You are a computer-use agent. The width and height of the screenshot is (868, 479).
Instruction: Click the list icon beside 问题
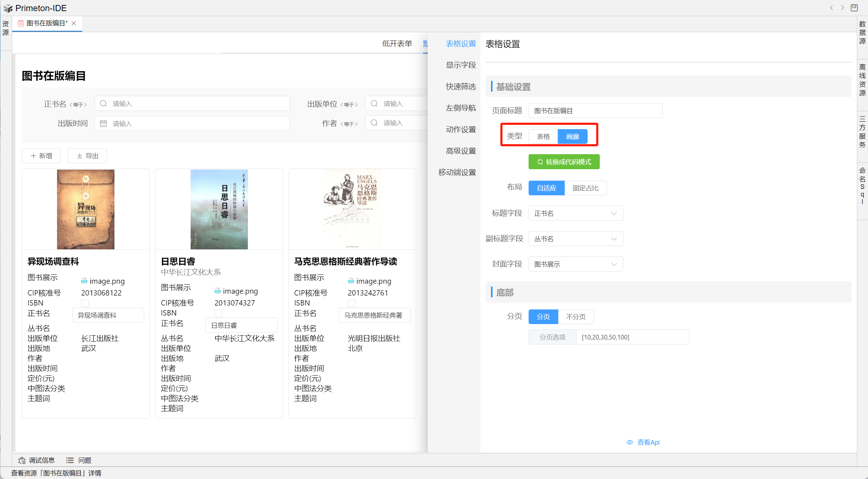click(70, 460)
